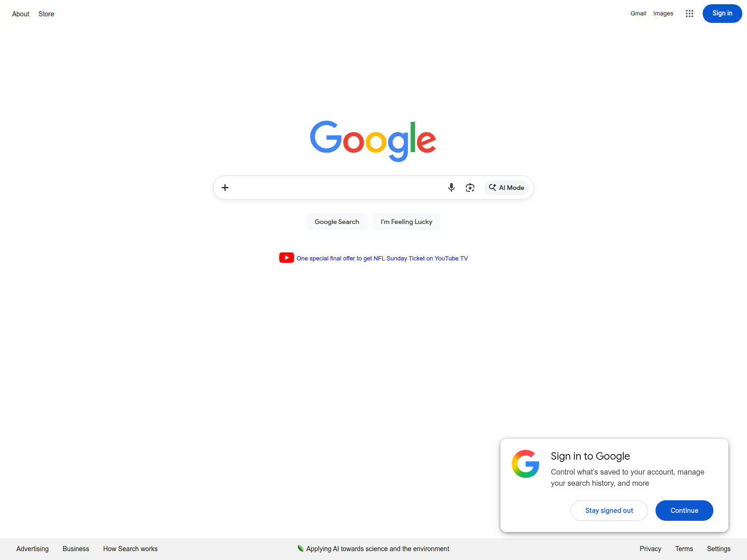Open How Search works footer link
Image resolution: width=747 pixels, height=560 pixels.
[130, 549]
